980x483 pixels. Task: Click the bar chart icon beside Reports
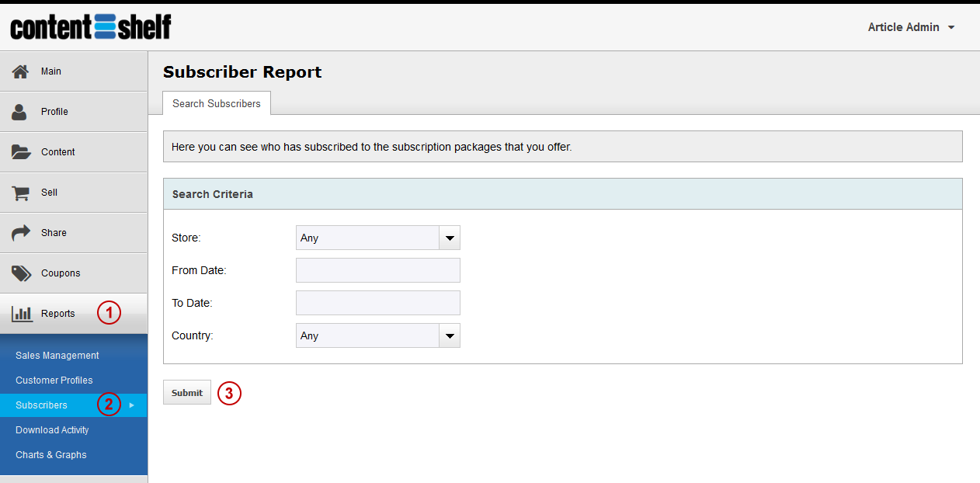22,314
